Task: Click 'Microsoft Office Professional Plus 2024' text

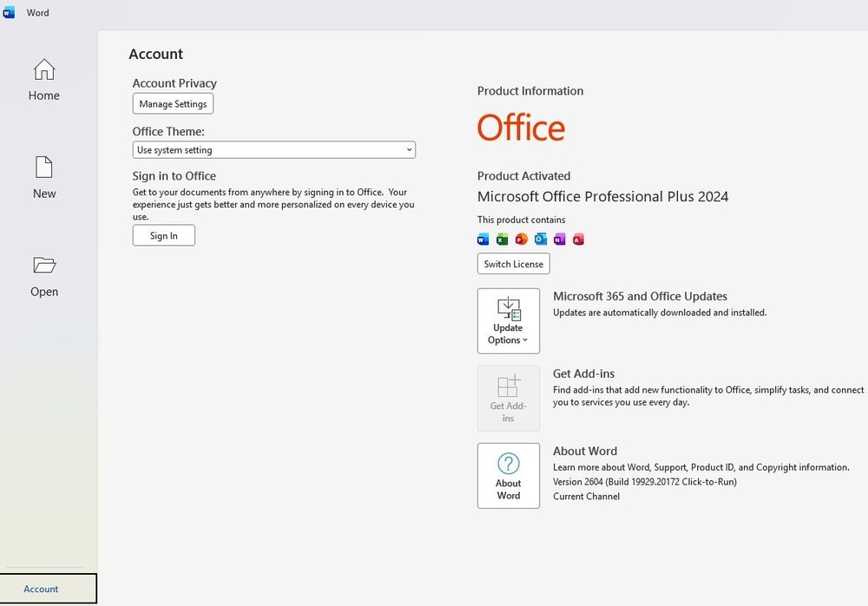Action: [603, 196]
